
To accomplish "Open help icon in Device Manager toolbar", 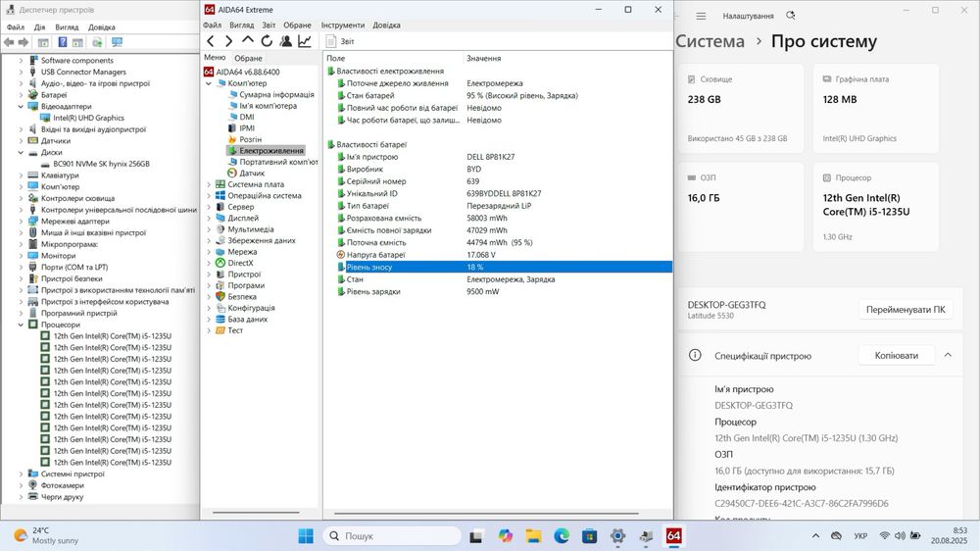I will pos(63,42).
